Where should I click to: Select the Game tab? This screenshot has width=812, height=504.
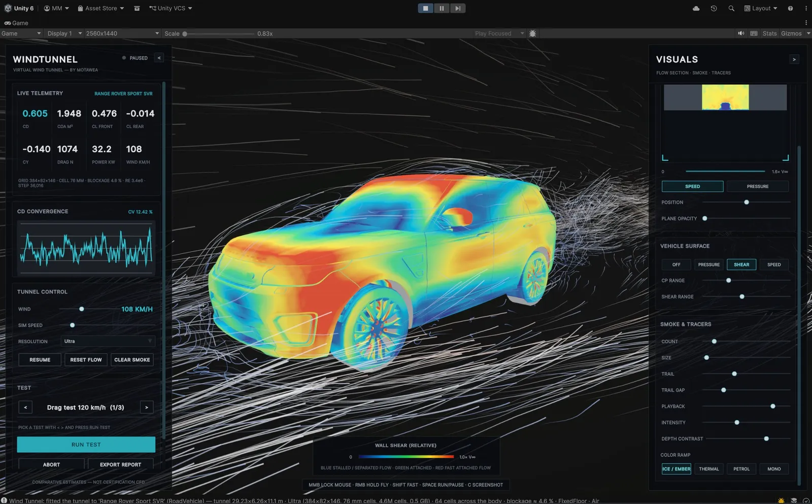click(16, 23)
